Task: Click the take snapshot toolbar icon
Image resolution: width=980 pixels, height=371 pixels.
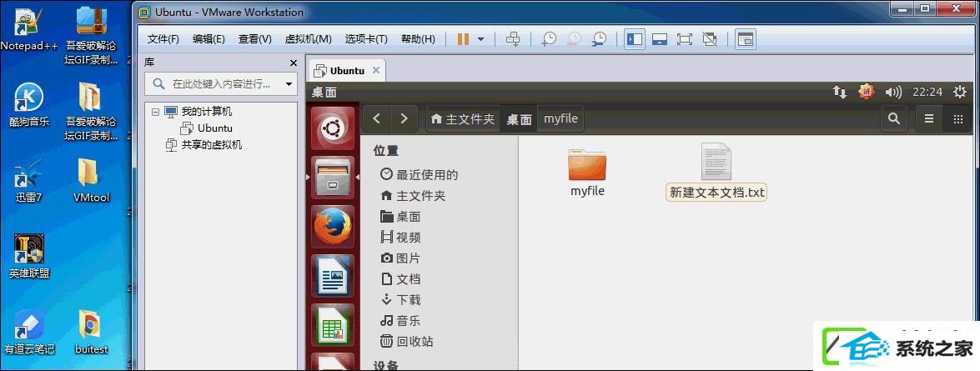Action: [x=549, y=39]
